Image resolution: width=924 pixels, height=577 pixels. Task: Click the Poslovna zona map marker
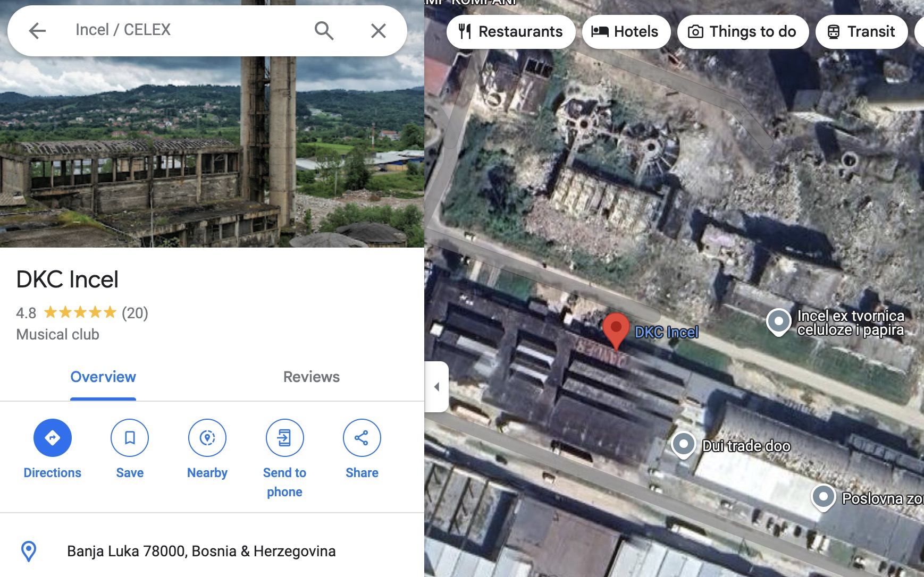(x=823, y=498)
